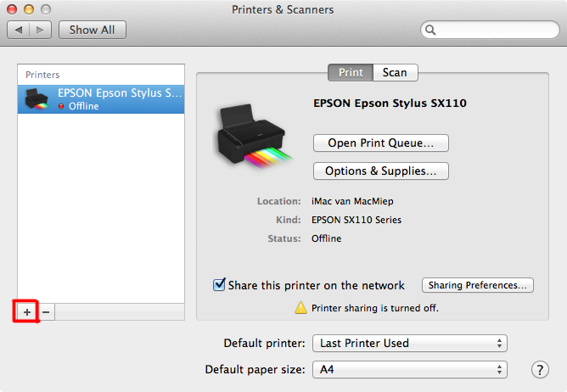
Task: Click the grey zoom window button
Action: click(46, 9)
